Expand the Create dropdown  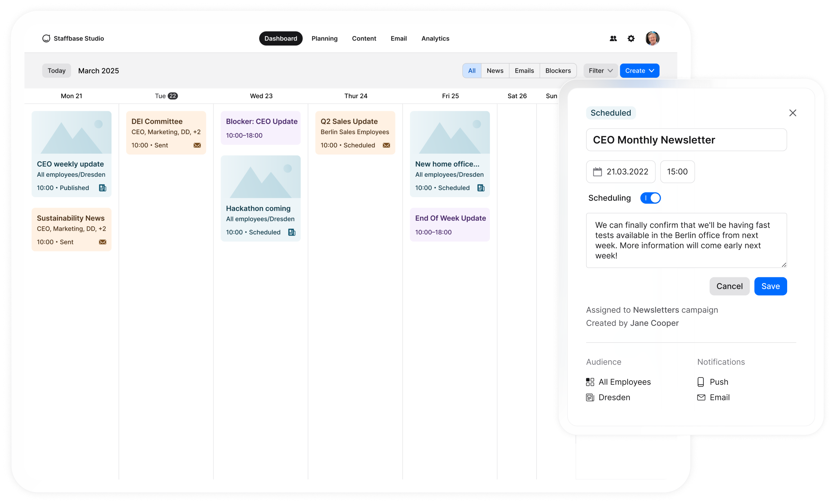639,70
